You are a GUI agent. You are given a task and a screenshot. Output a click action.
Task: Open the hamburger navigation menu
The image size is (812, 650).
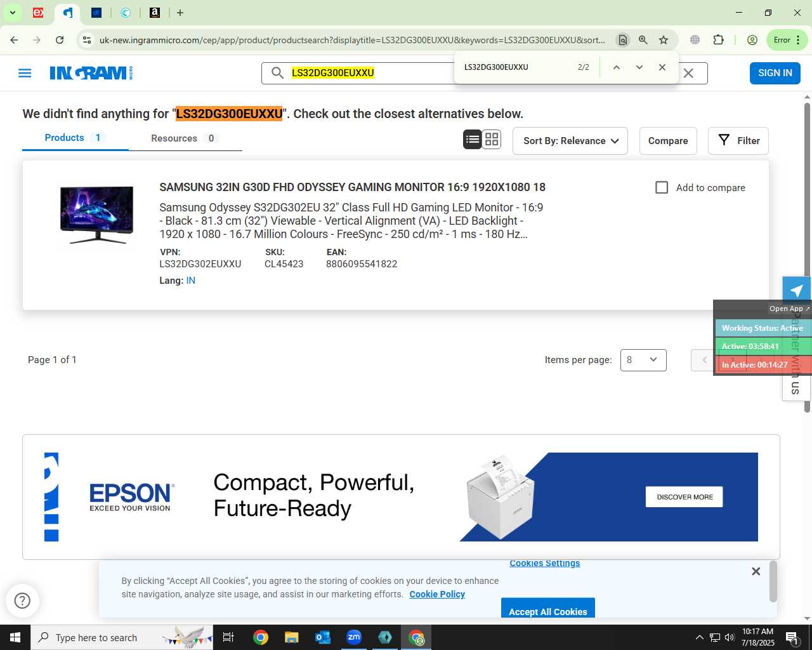(25, 73)
